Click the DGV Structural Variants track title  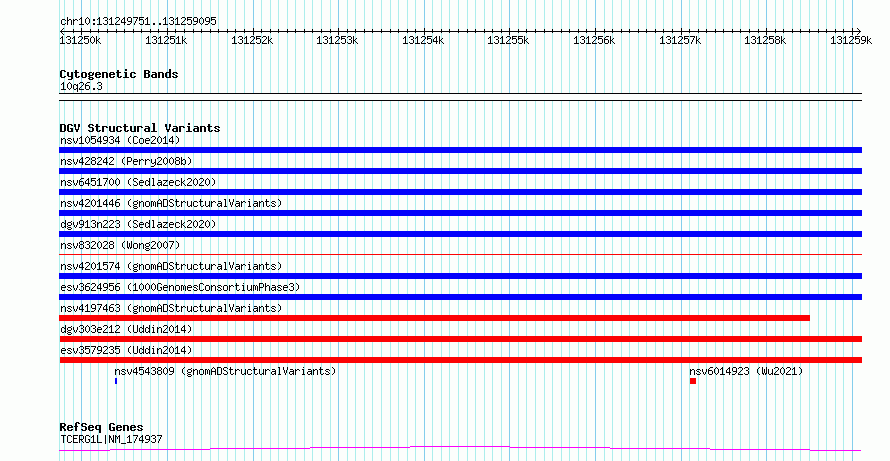[140, 128]
